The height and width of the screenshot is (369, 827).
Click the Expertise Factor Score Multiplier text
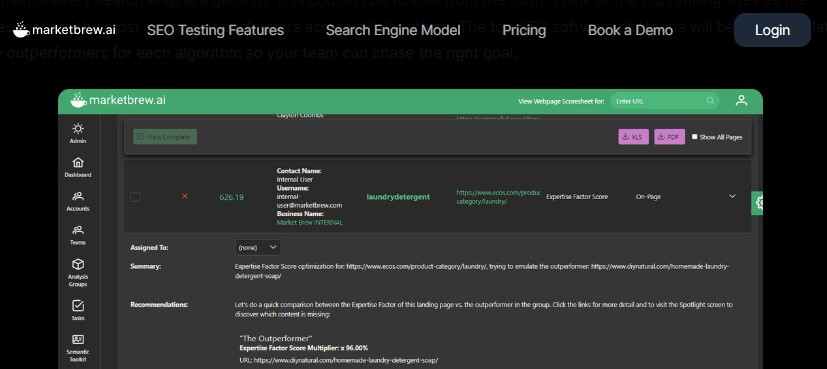pyautogui.click(x=304, y=348)
